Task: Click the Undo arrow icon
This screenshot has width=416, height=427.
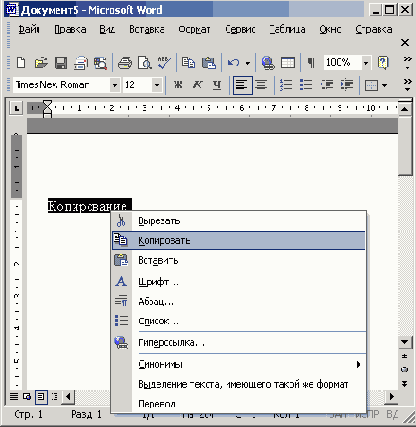Action: coord(233,63)
